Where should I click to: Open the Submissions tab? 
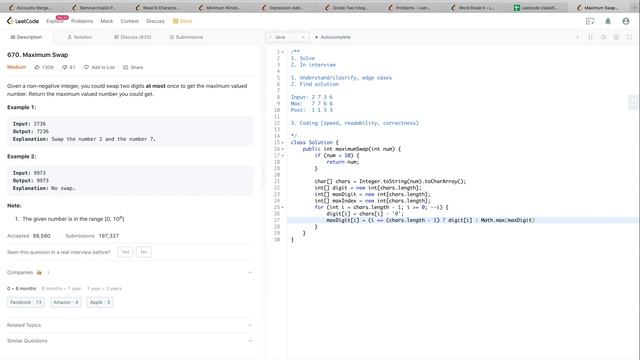pos(186,37)
